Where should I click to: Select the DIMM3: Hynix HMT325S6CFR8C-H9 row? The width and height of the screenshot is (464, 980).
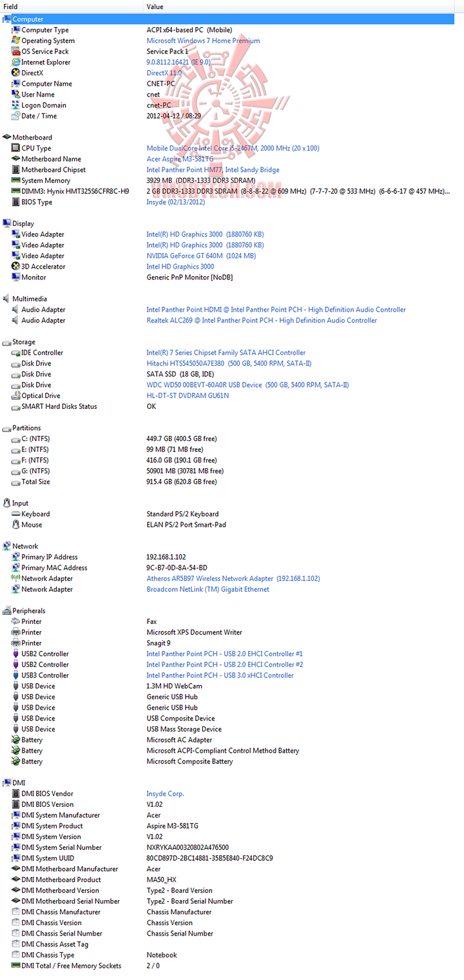[x=232, y=191]
